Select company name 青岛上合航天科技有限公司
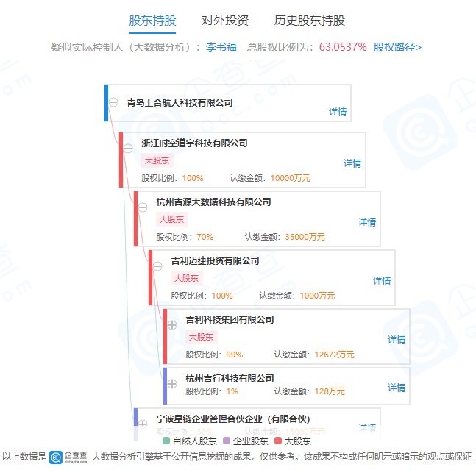Image resolution: width=476 pixels, height=470 pixels. [180, 102]
